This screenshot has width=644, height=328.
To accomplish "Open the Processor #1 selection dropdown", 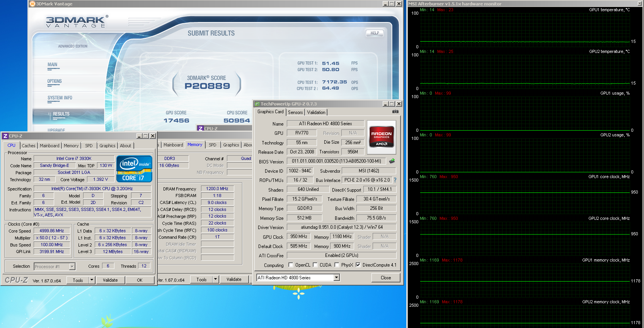I will pos(72,267).
